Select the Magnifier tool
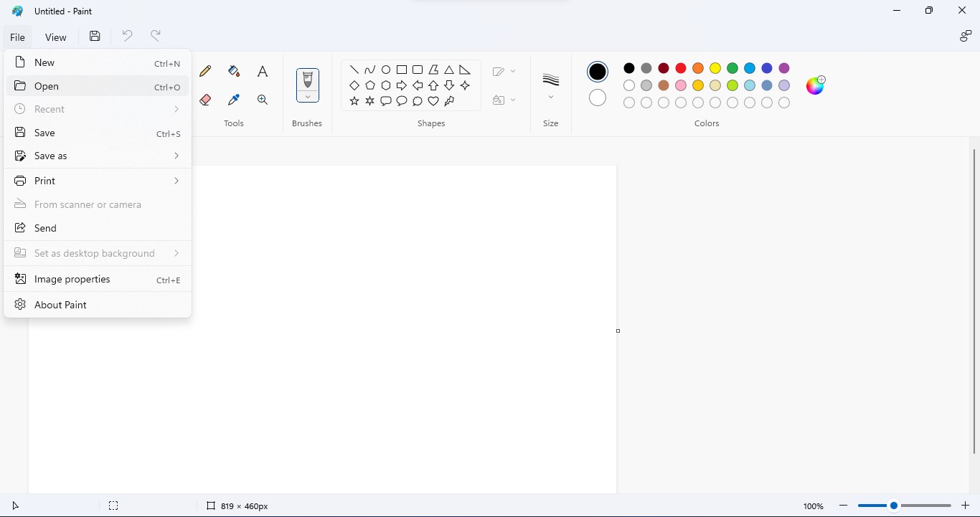This screenshot has width=980, height=517. [x=263, y=100]
